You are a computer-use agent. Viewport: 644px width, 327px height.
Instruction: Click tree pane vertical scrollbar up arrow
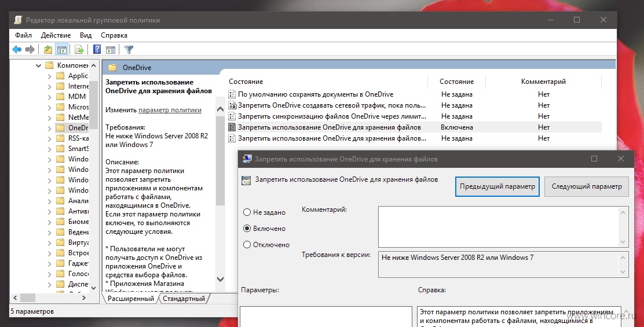(x=94, y=65)
